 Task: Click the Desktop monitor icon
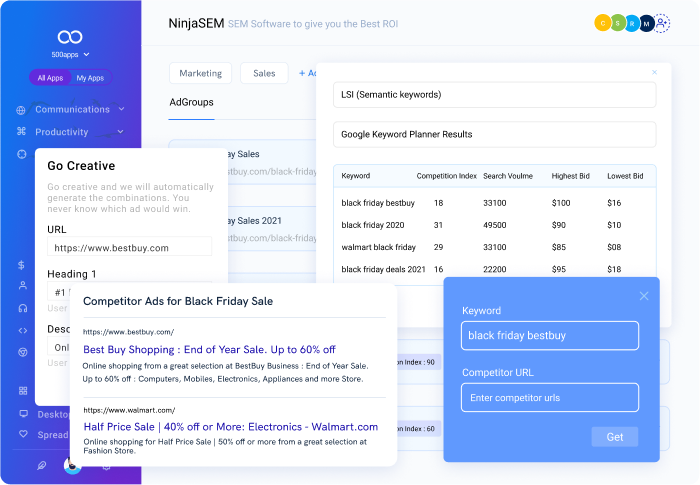[24, 414]
